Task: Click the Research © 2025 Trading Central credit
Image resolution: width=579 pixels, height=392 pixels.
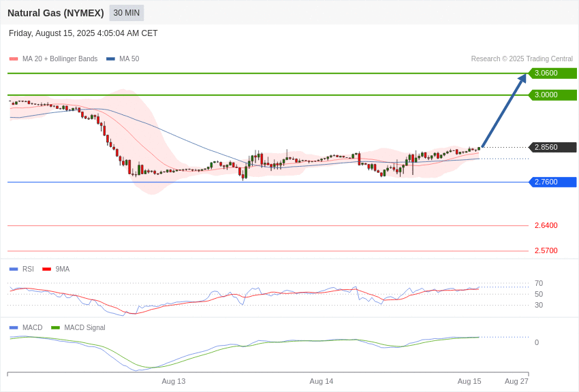Action: (522, 59)
